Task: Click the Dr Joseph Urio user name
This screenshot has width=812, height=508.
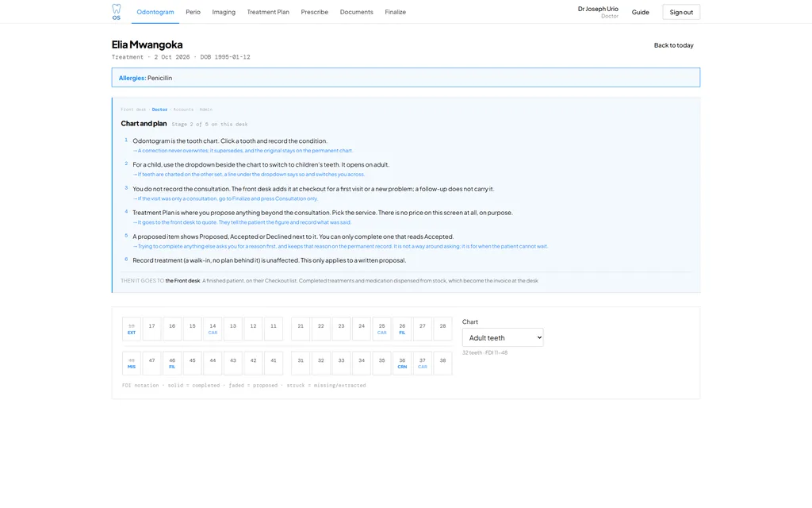Action: [x=598, y=9]
